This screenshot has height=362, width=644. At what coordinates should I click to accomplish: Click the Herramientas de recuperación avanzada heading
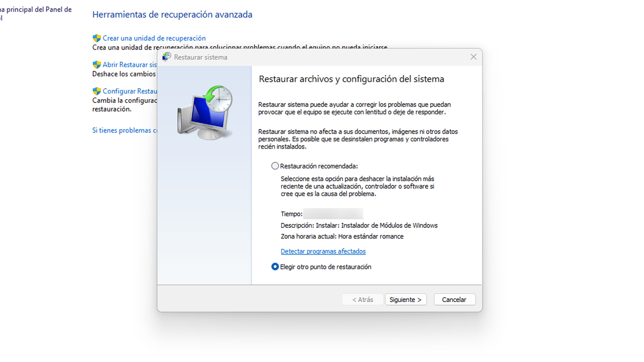(x=172, y=14)
